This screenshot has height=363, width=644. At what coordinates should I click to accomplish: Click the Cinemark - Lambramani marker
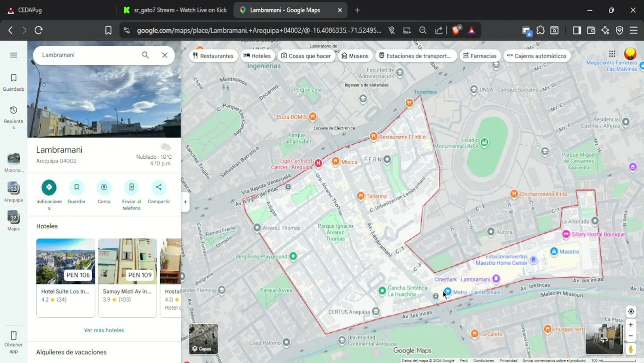pos(496,279)
